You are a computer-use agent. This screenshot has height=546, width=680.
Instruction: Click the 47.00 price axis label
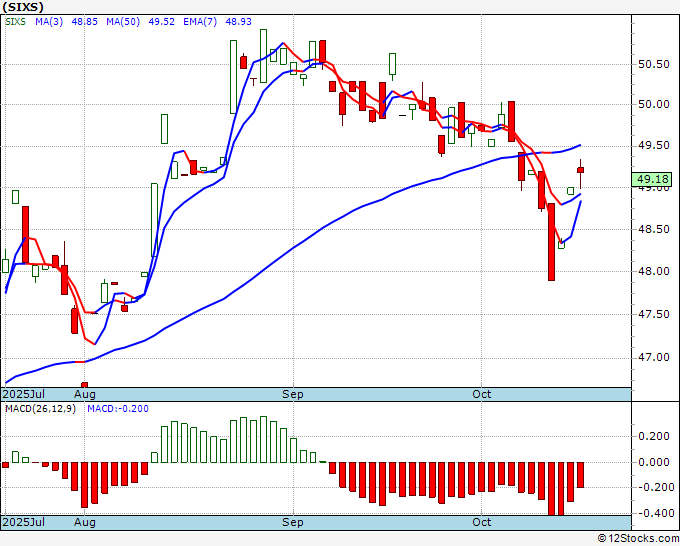[x=654, y=357]
